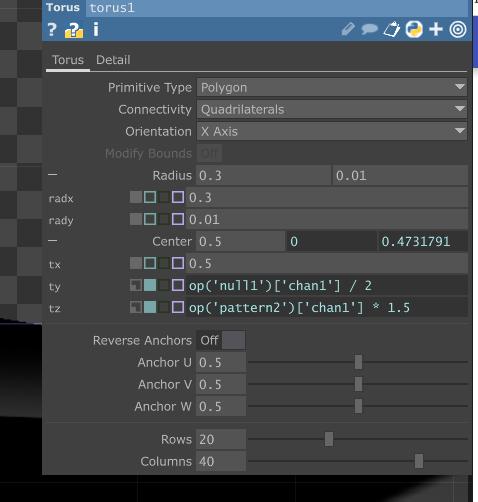Screen dimensions: 478x502
Task: Open the comment speech bubble icon
Action: click(x=369, y=29)
